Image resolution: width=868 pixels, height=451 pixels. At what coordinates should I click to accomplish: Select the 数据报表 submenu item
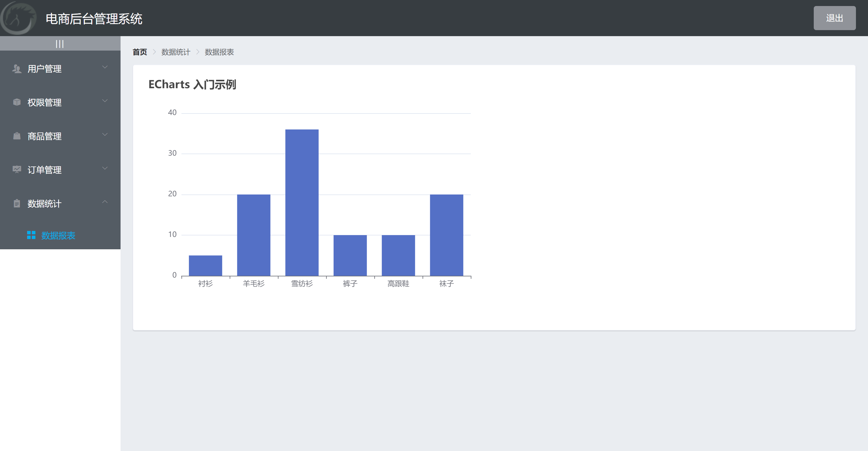60,235
